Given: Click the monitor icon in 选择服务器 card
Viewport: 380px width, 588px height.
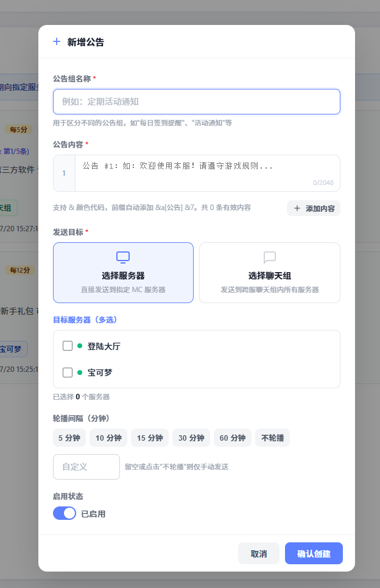Looking at the screenshot, I should (x=123, y=257).
